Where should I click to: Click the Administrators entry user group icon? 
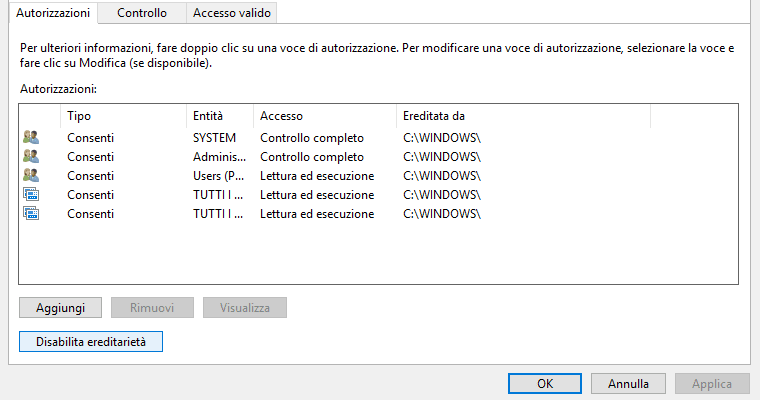[x=31, y=156]
